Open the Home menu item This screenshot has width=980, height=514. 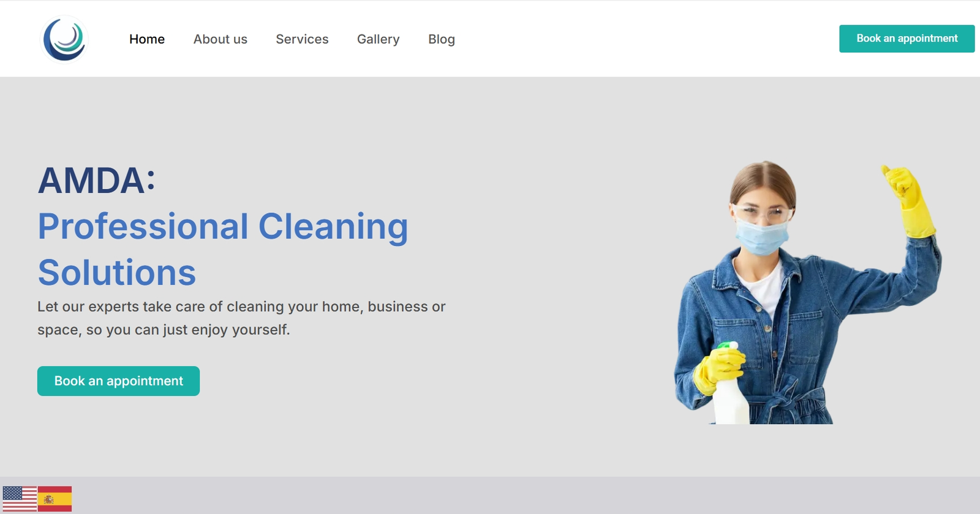pyautogui.click(x=147, y=39)
